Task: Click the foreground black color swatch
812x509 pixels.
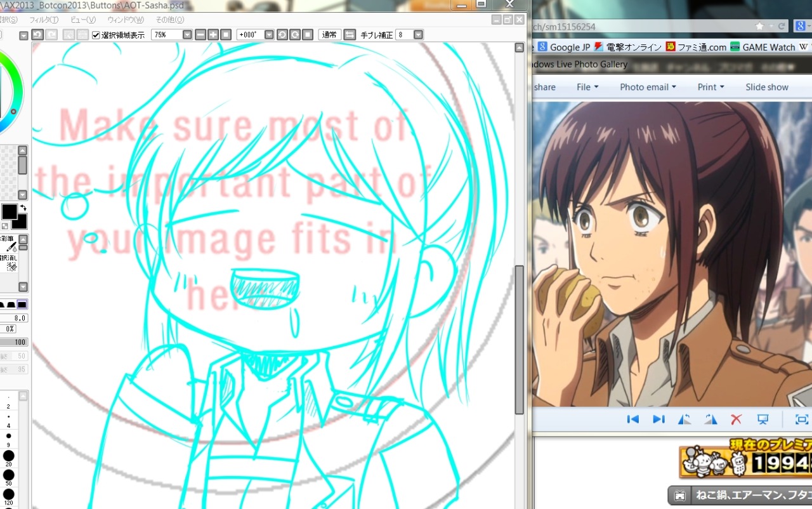Action: click(9, 211)
